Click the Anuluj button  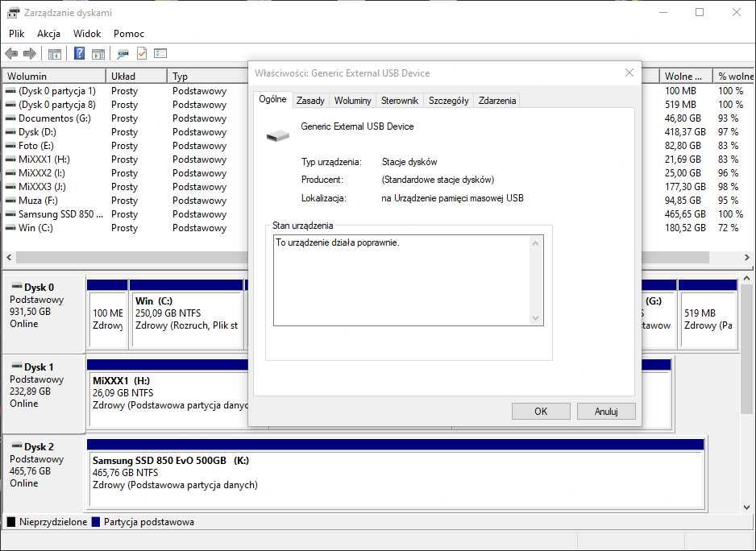606,411
